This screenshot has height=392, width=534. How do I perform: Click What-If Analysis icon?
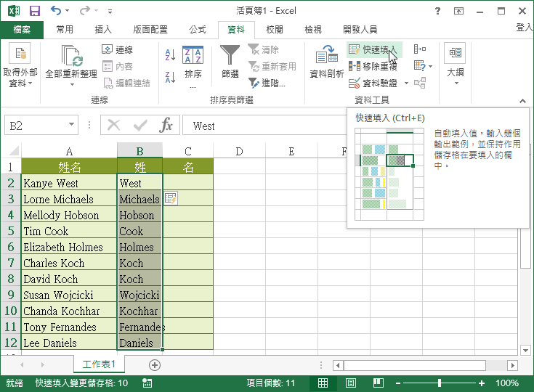(x=420, y=65)
